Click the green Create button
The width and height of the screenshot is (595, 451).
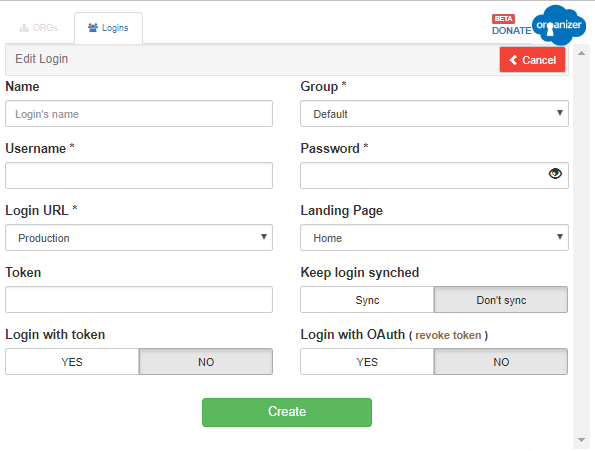[x=287, y=412]
